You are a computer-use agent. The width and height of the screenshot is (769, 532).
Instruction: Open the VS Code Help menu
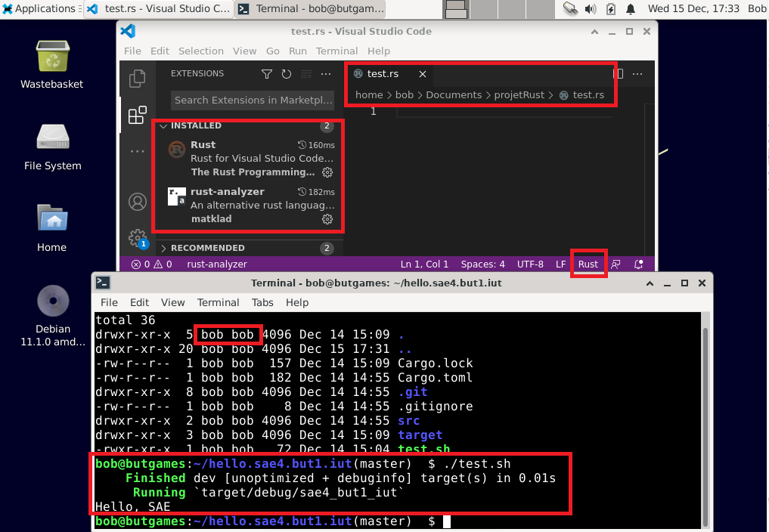(379, 51)
